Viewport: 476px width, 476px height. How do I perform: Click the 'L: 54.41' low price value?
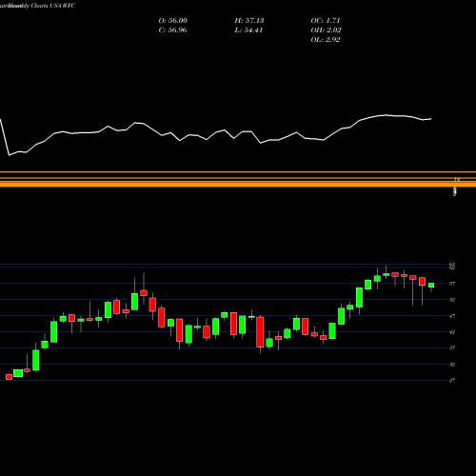point(248,30)
